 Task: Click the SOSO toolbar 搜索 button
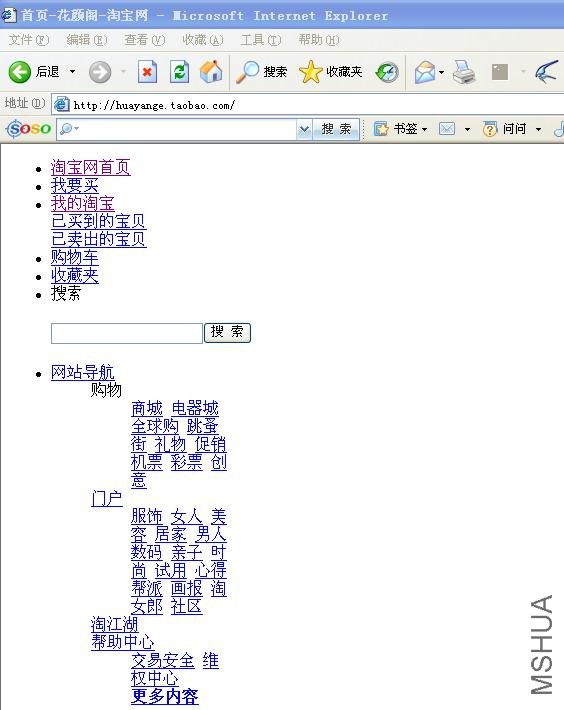point(336,129)
